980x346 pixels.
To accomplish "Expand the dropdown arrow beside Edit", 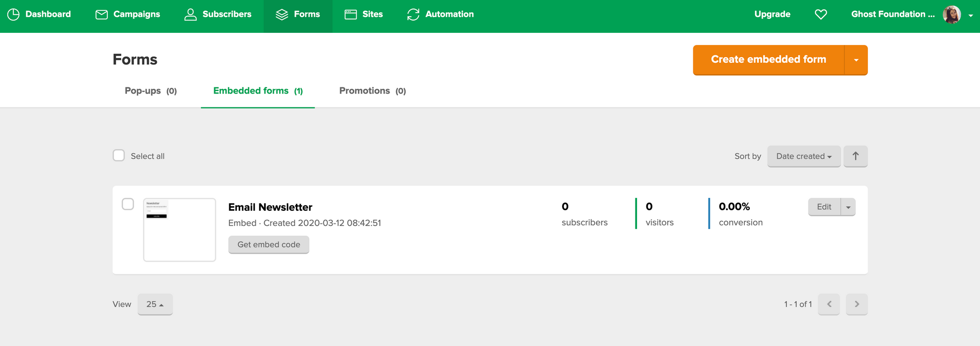I will 848,207.
